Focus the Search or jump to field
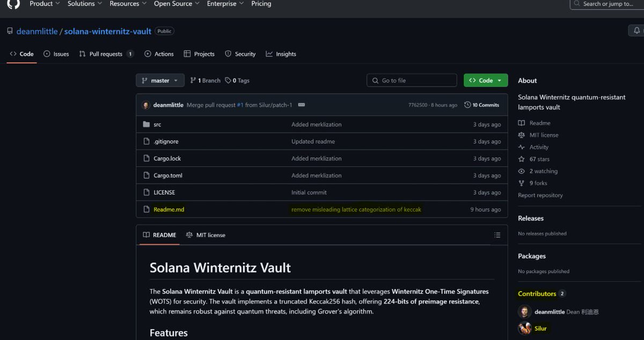Image resolution: width=644 pixels, height=340 pixels. [x=606, y=4]
